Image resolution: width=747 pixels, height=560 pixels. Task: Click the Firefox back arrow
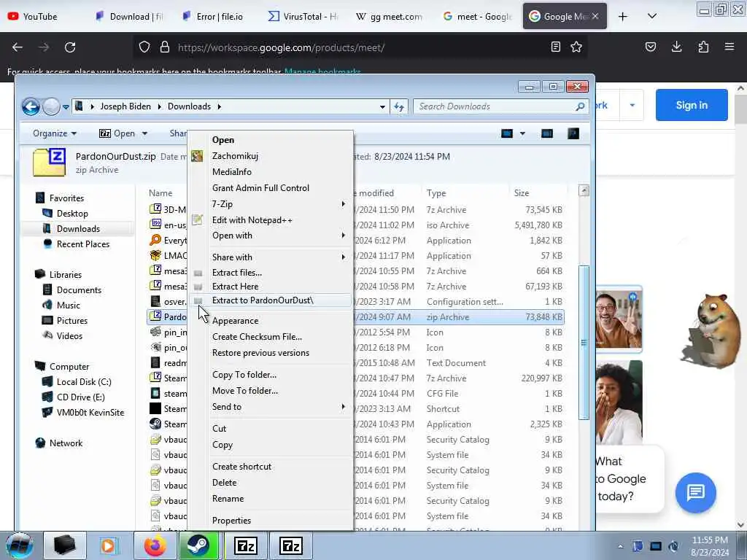[18, 47]
